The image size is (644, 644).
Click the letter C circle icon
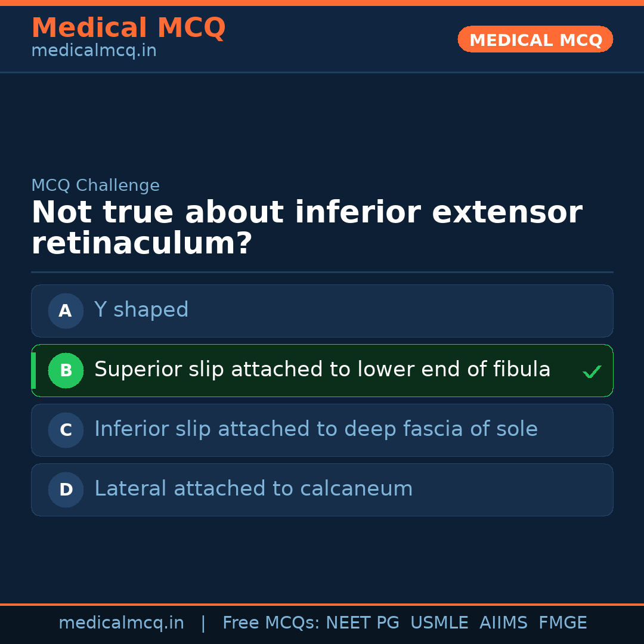click(66, 430)
